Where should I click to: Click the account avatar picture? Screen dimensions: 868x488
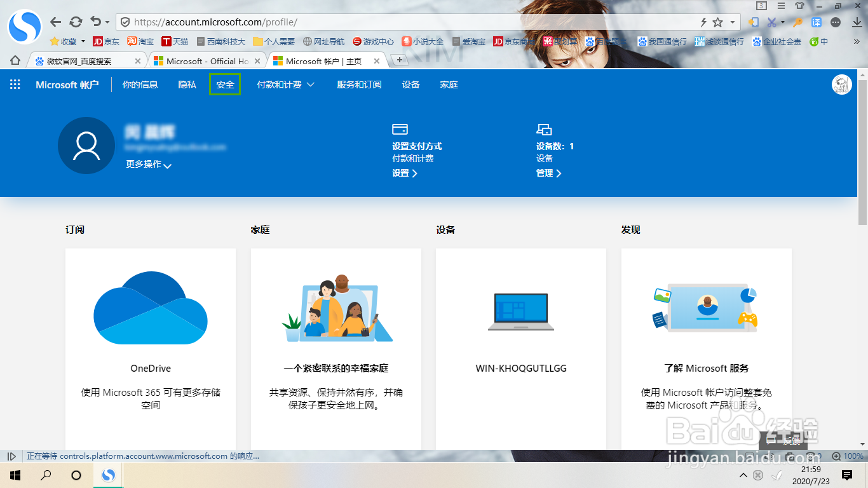(841, 84)
